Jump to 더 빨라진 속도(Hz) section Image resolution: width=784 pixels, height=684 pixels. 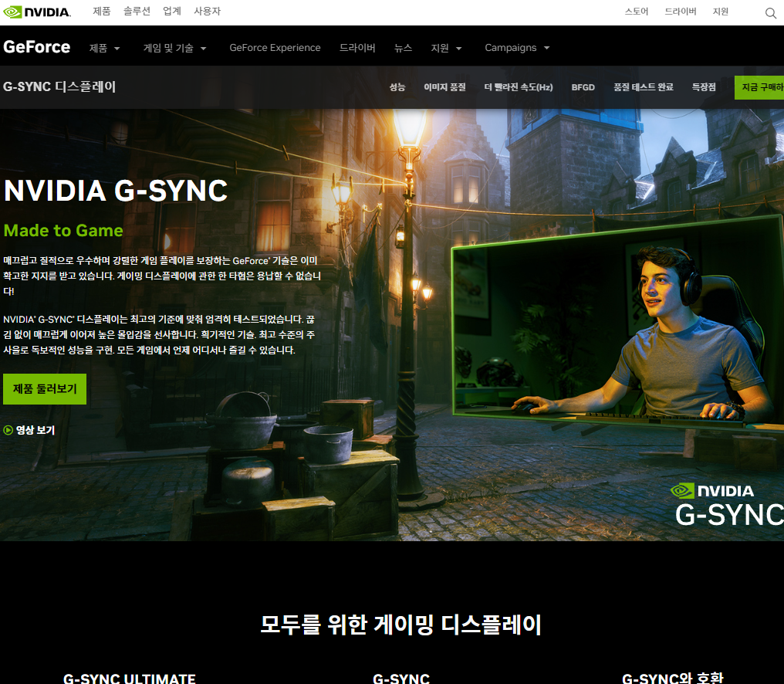click(x=518, y=87)
